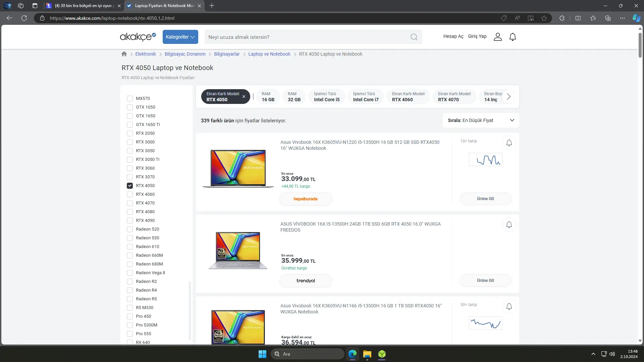Set price alarm bell for K3605VU-N1166
This screenshot has height=362, width=644.
(509, 306)
